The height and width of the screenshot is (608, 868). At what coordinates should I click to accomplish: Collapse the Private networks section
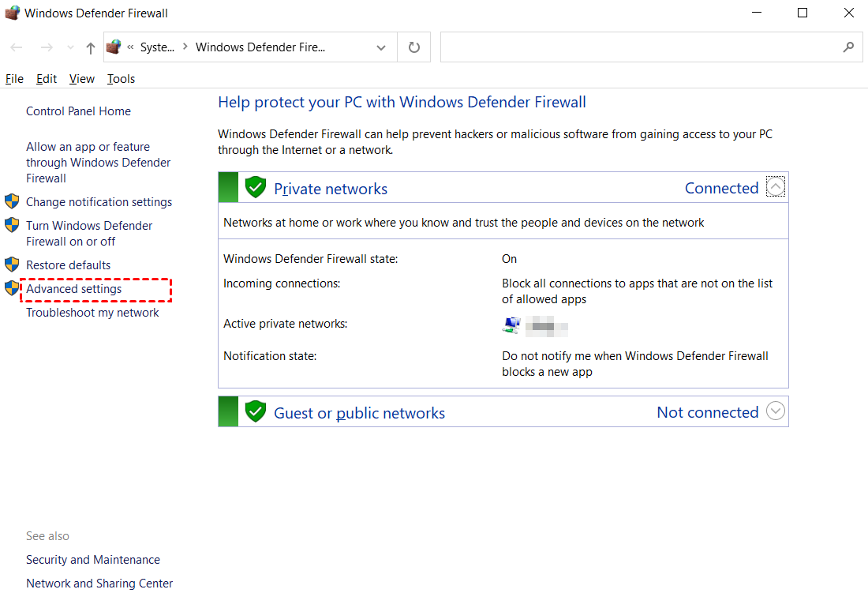click(776, 188)
